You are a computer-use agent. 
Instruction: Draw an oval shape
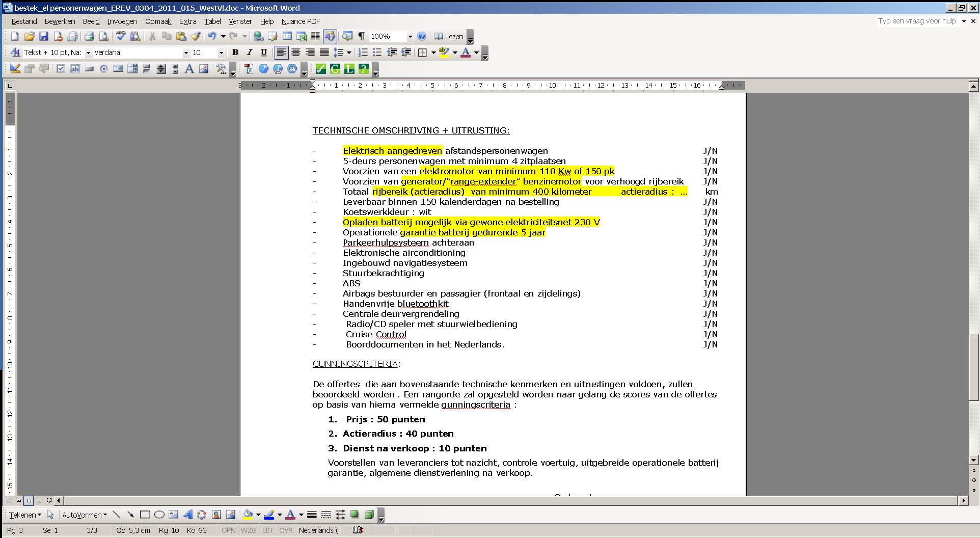[159, 515]
